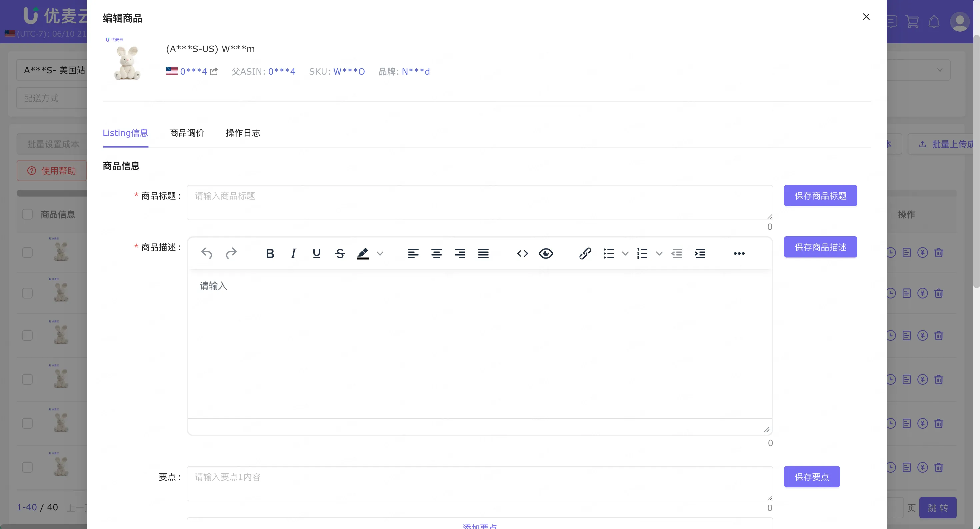The height and width of the screenshot is (529, 980).
Task: Toggle bold formatting
Action: [270, 253]
